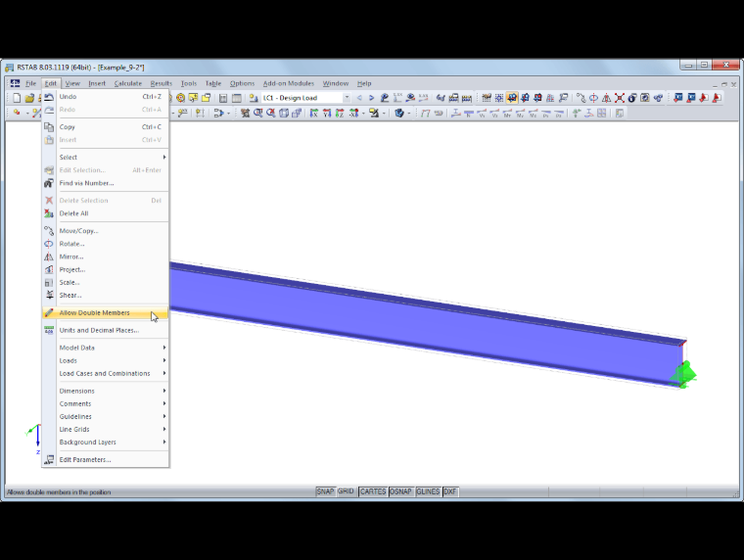Expand the Comments submenu
The width and height of the screenshot is (744, 560).
[106, 404]
